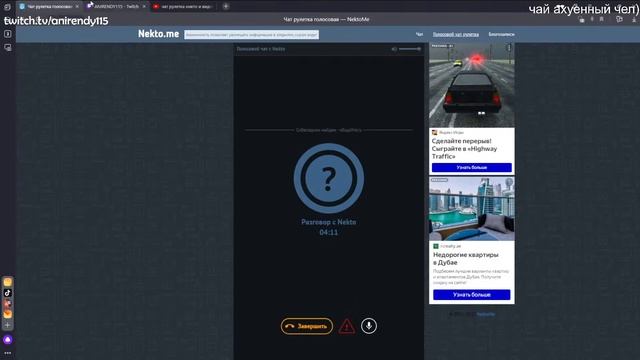
Task: Adjust the call volume slider
Action: coord(410,49)
